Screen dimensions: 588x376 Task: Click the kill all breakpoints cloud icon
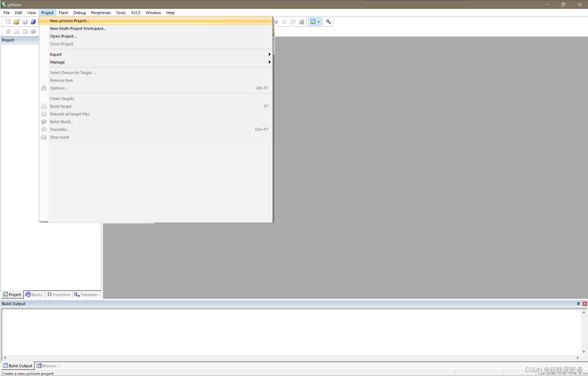click(302, 22)
